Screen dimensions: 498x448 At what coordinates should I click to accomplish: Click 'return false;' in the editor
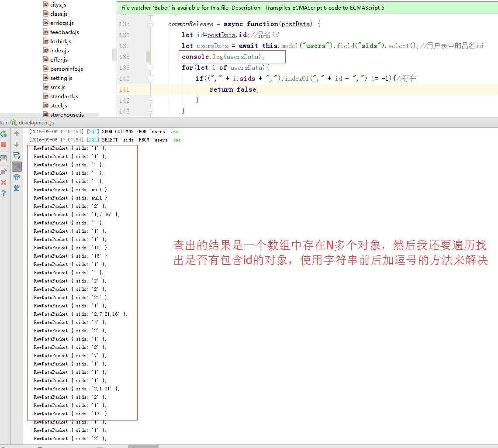[234, 90]
